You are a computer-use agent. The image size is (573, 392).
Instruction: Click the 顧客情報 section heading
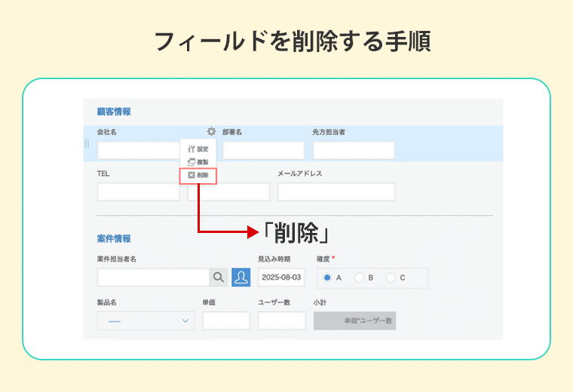114,112
